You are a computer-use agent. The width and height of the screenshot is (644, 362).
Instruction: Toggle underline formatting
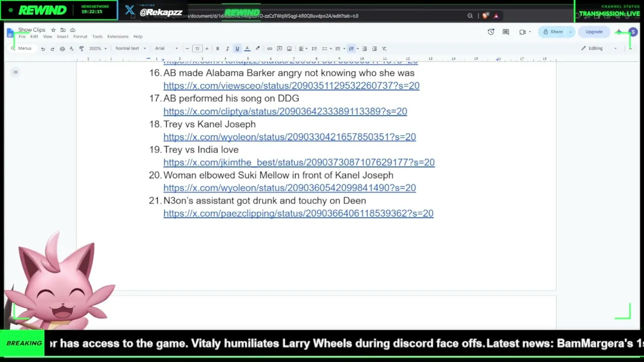237,49
